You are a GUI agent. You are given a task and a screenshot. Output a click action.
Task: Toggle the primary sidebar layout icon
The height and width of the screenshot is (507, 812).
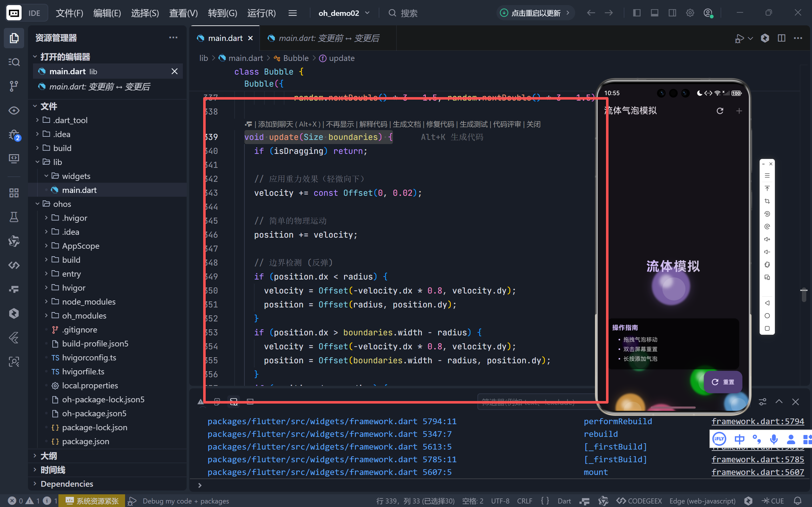636,13
